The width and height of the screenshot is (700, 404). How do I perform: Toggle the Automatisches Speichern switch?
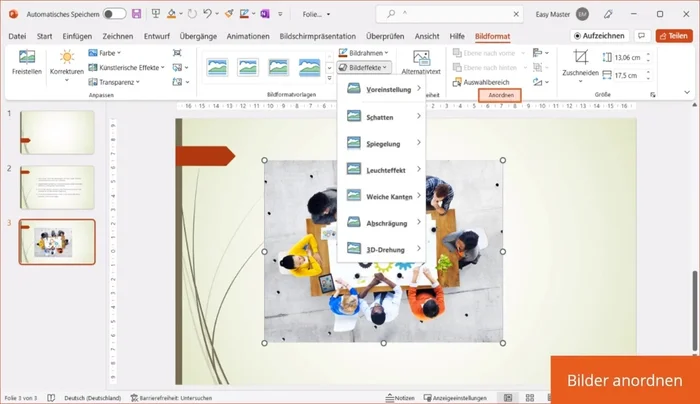pos(114,14)
